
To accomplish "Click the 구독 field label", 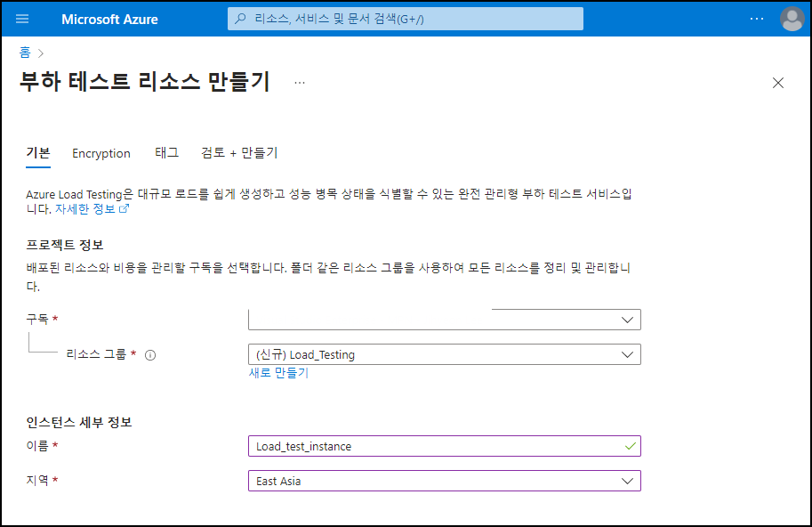I will (x=37, y=319).
